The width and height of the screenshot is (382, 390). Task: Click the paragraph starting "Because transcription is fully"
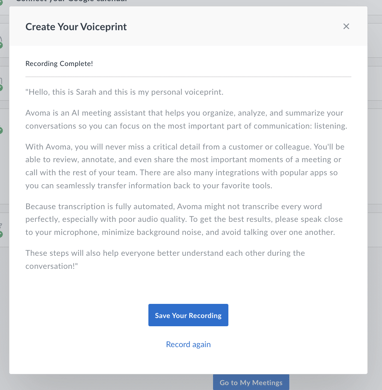click(x=184, y=219)
